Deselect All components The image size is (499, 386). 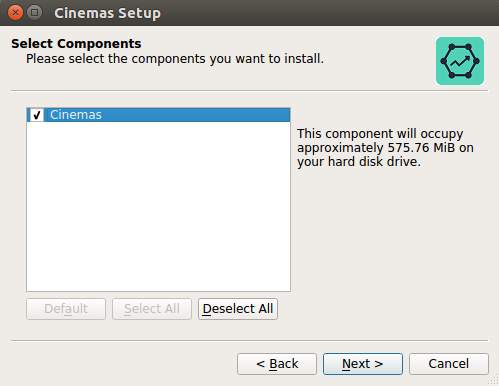(238, 309)
